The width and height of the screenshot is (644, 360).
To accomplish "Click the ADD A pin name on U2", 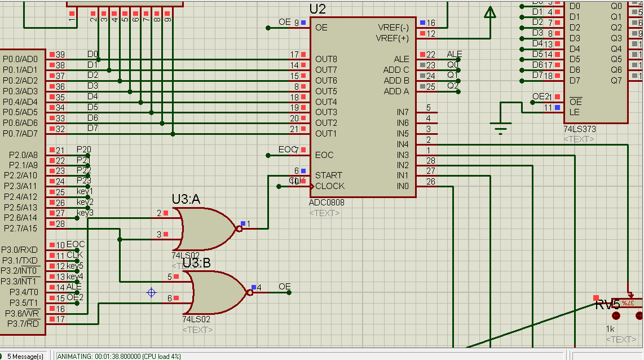I will (x=396, y=91).
